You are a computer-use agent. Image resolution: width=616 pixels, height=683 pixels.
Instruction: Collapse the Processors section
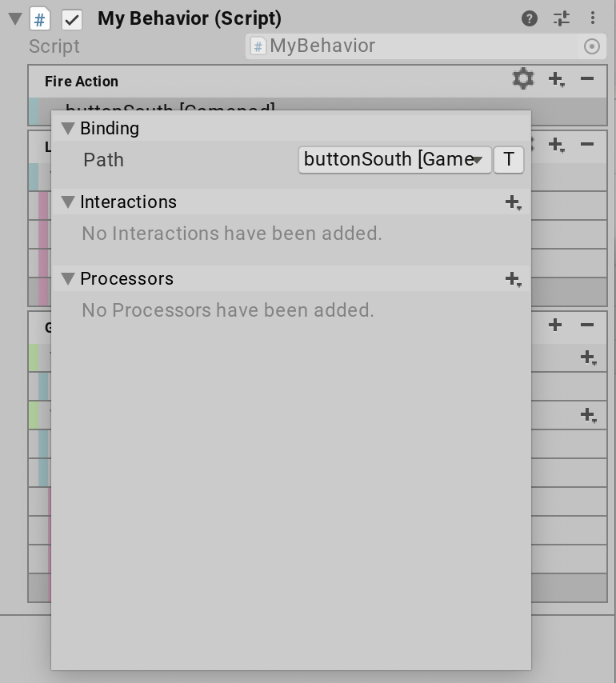point(68,278)
